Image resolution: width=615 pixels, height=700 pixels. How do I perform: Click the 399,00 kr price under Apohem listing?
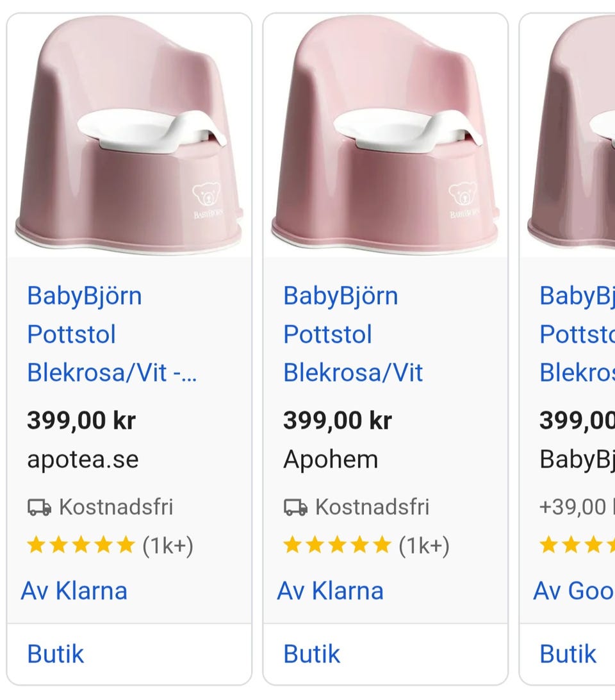point(338,421)
